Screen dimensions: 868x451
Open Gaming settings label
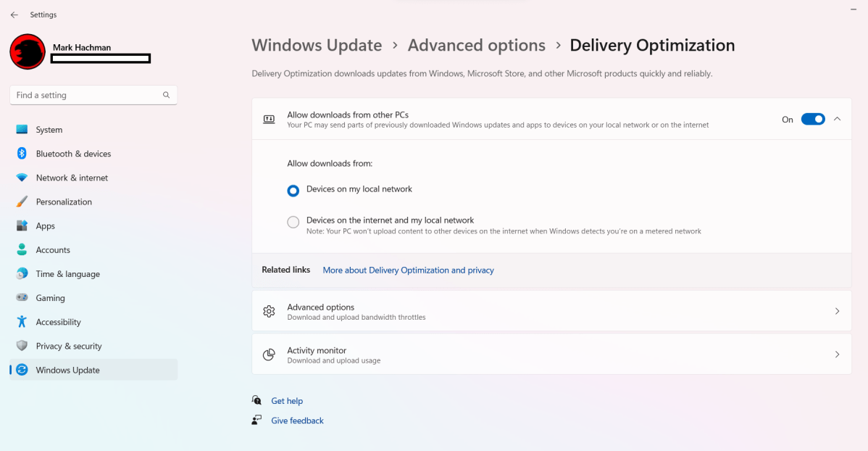pos(51,298)
